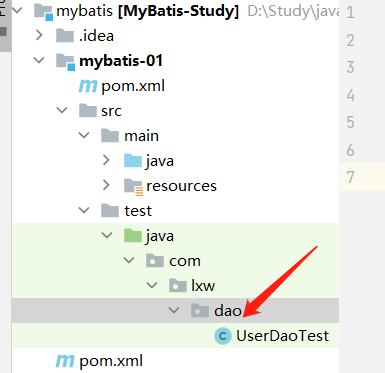Select the mybatis-01 module label

click(121, 61)
